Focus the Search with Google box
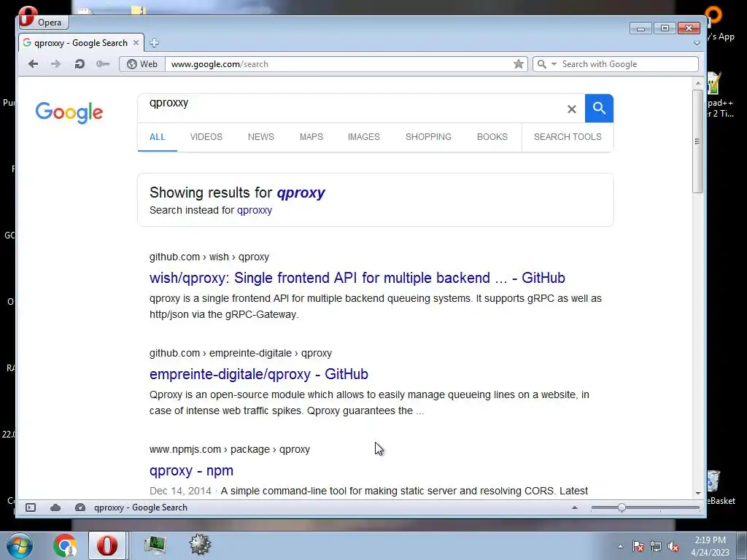This screenshot has height=560, width=747. point(628,64)
